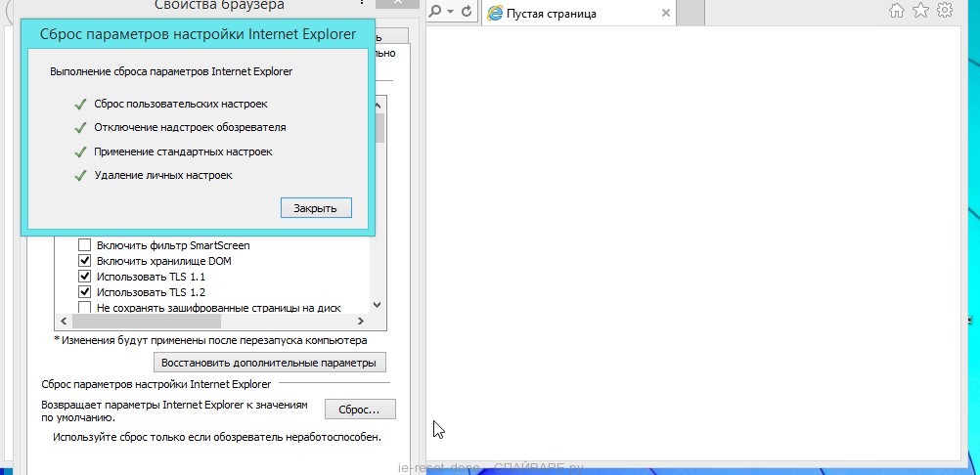980x475 pixels.
Task: Click the checkmark beside Сброс пользовательских настроек
Action: click(80, 105)
